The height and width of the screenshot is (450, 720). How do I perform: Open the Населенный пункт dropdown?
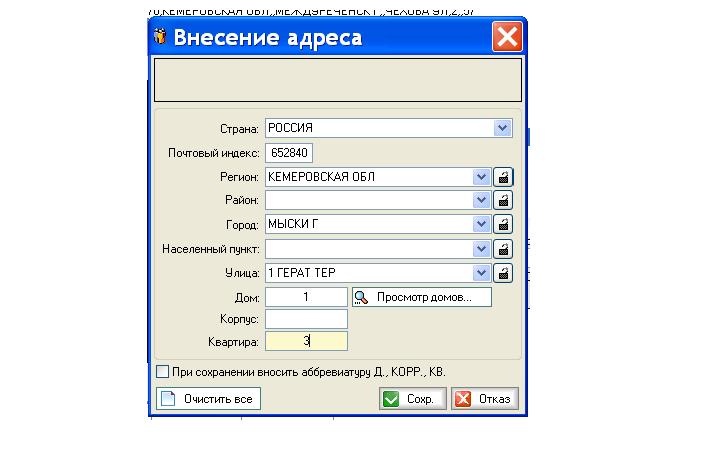(482, 249)
